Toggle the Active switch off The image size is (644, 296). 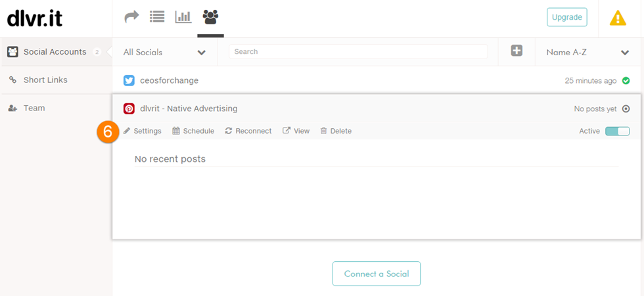[x=617, y=131]
